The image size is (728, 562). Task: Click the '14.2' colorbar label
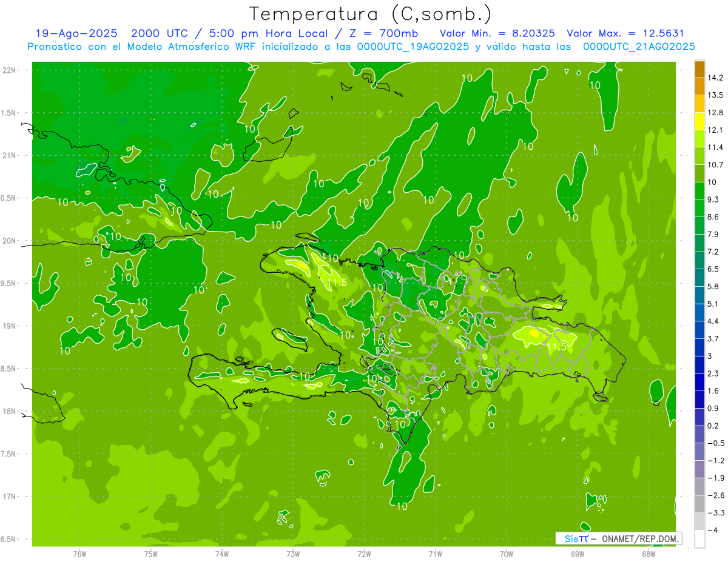[715, 78]
